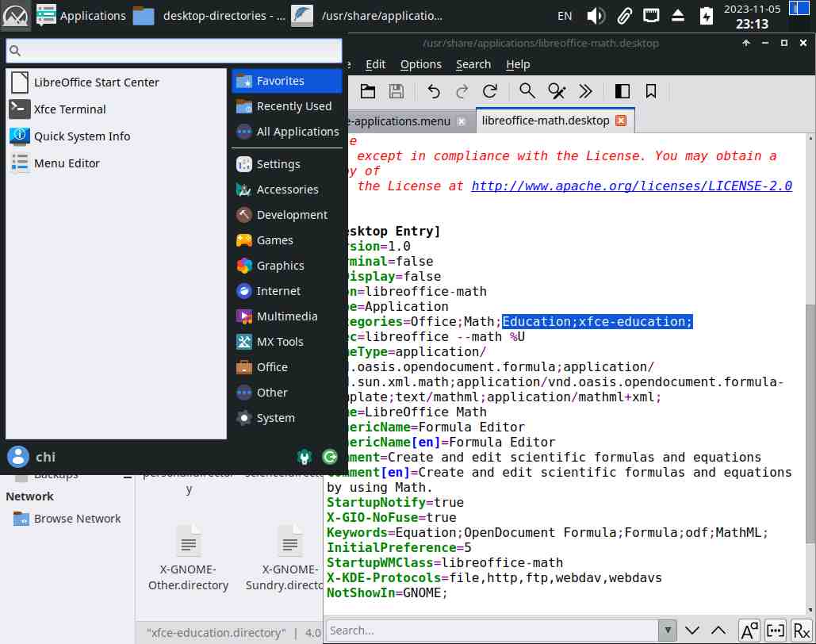The width and height of the screenshot is (816, 644).
Task: Enable regular expression search toggle
Action: tap(802, 631)
